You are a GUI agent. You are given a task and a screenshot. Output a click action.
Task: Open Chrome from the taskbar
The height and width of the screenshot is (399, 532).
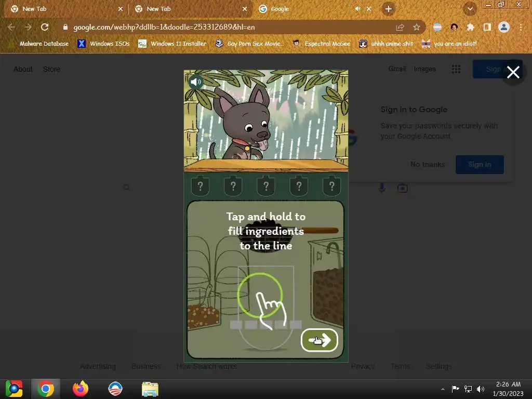tap(46, 389)
